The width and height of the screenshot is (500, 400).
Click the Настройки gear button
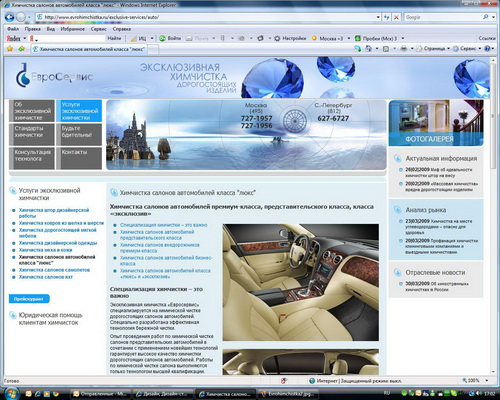point(290,38)
